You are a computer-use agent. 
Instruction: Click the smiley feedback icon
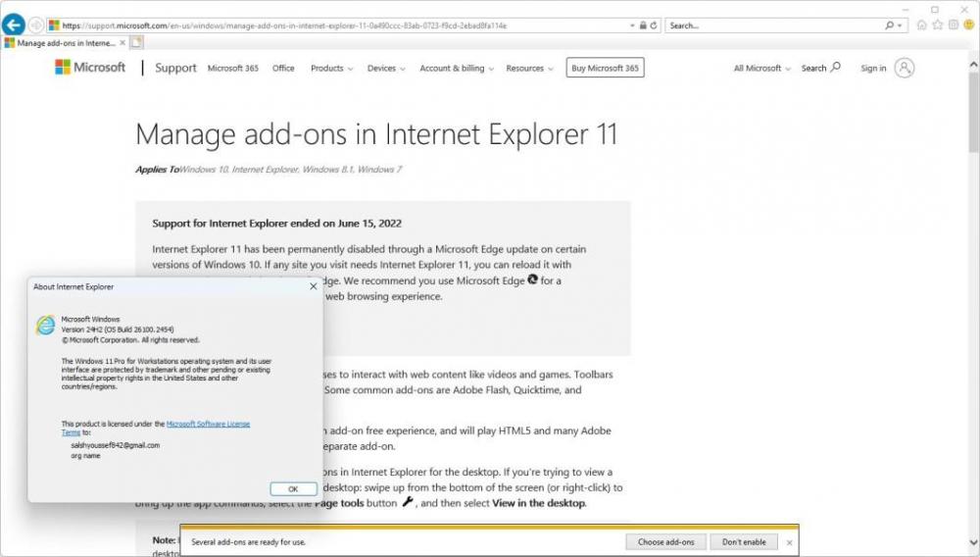point(967,25)
